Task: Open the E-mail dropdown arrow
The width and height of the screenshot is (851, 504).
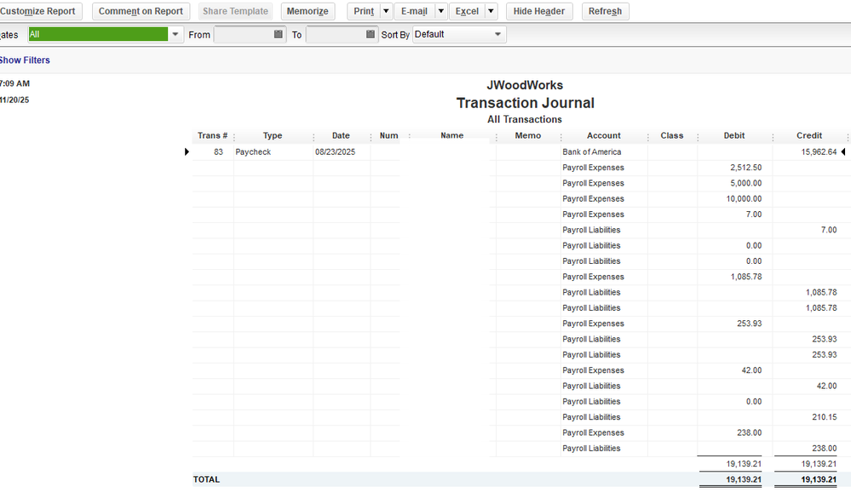Action: point(440,11)
